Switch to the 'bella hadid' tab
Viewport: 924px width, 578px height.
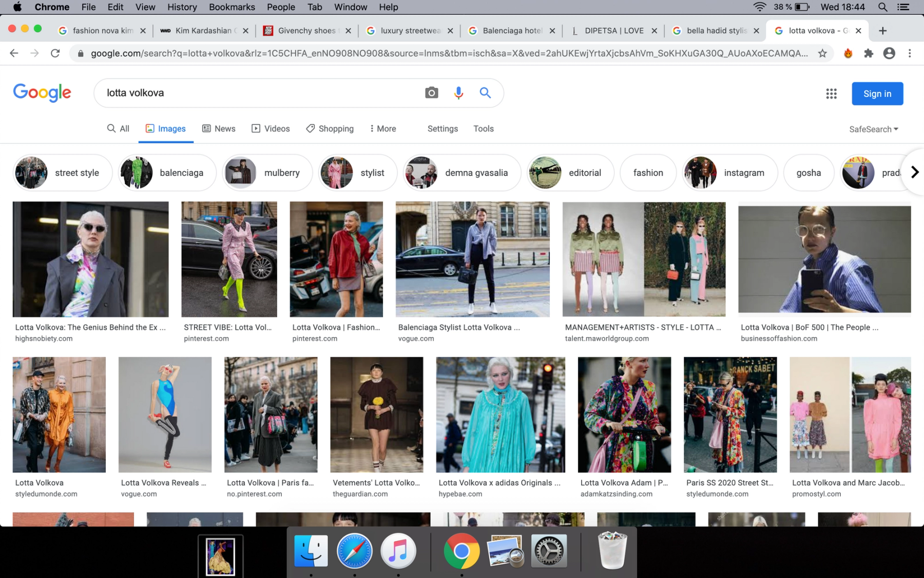[x=716, y=31]
